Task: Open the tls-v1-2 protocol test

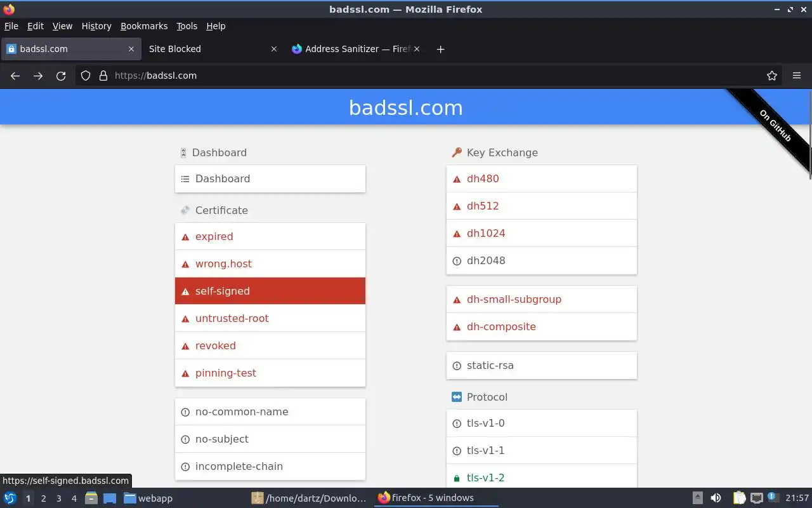Action: click(542, 478)
